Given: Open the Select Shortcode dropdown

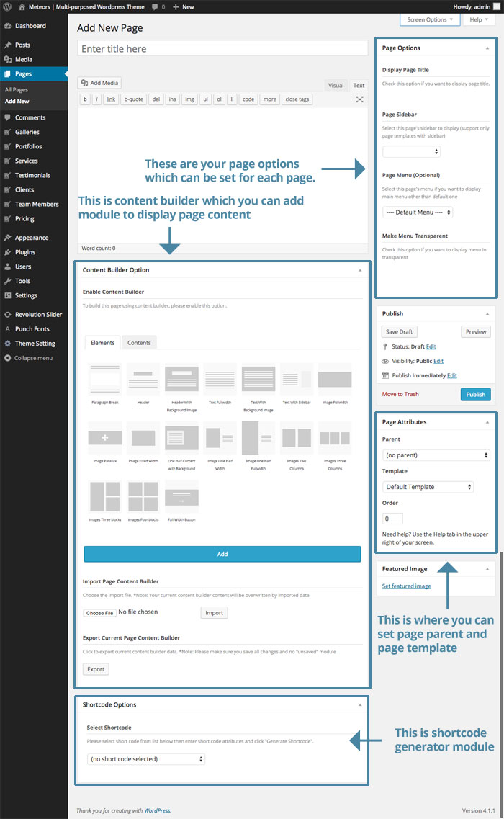Looking at the screenshot, I should point(145,759).
